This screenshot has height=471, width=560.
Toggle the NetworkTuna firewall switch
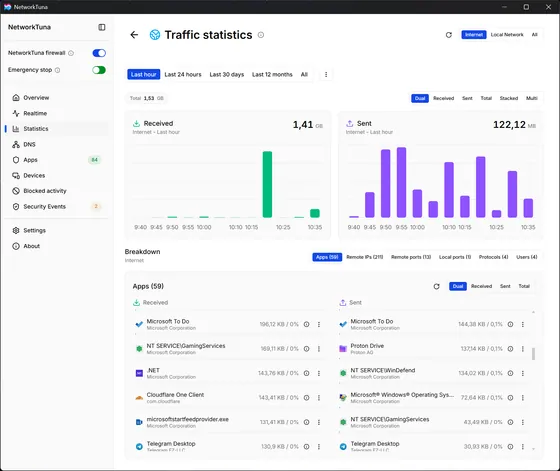click(x=99, y=53)
